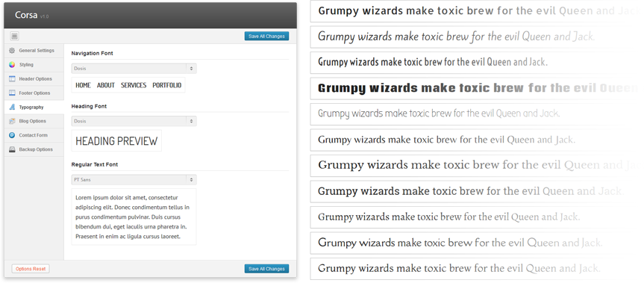
Task: Click the bottom Save All Changes button
Action: click(266, 269)
